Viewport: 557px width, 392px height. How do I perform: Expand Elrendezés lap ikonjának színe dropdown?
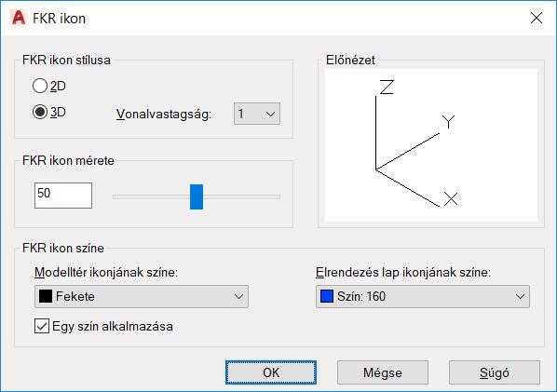point(423,296)
